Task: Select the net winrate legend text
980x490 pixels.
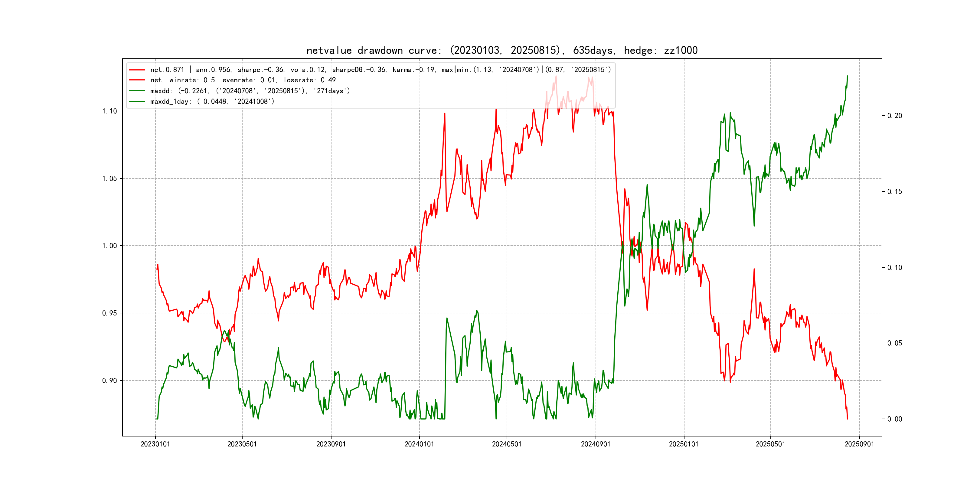Action: pyautogui.click(x=243, y=80)
